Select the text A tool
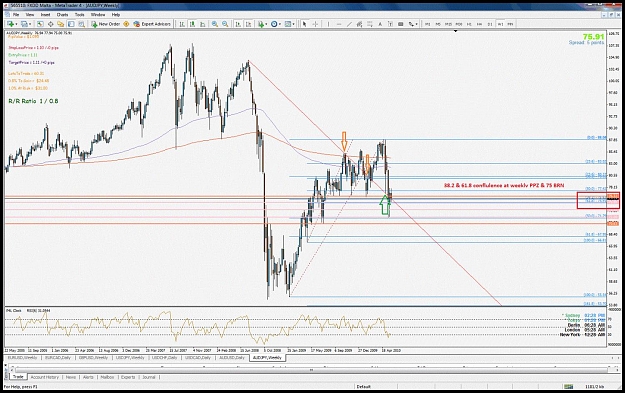The width and height of the screenshot is (625, 393). click(380, 24)
